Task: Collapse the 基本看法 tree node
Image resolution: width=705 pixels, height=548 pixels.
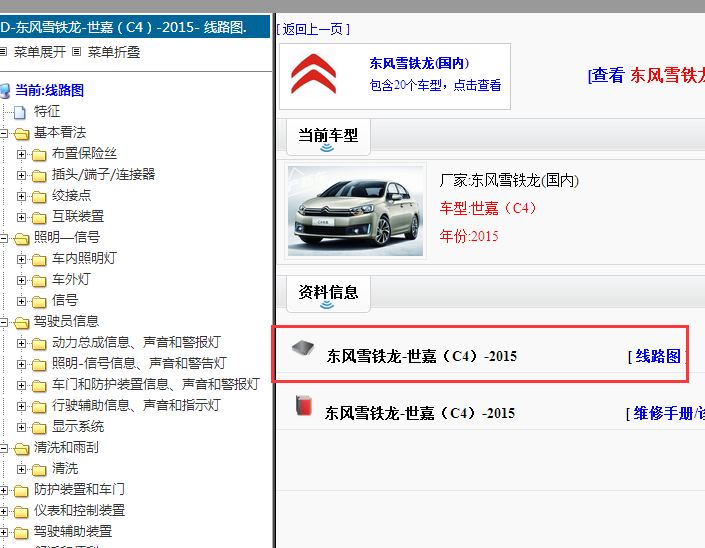Action: 4,133
